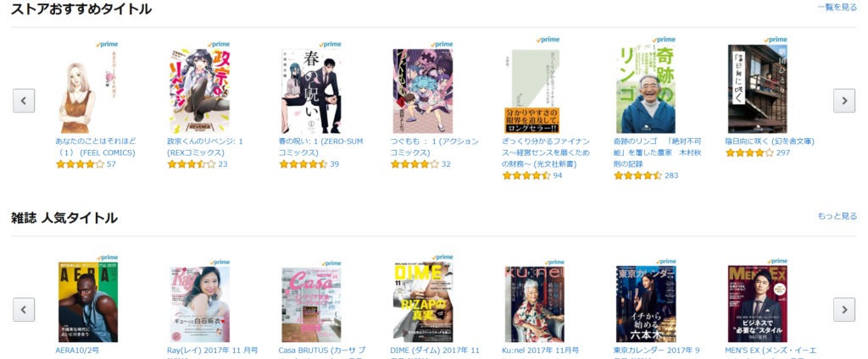
Task: Open つぐもも 1 title link
Action: (x=435, y=146)
